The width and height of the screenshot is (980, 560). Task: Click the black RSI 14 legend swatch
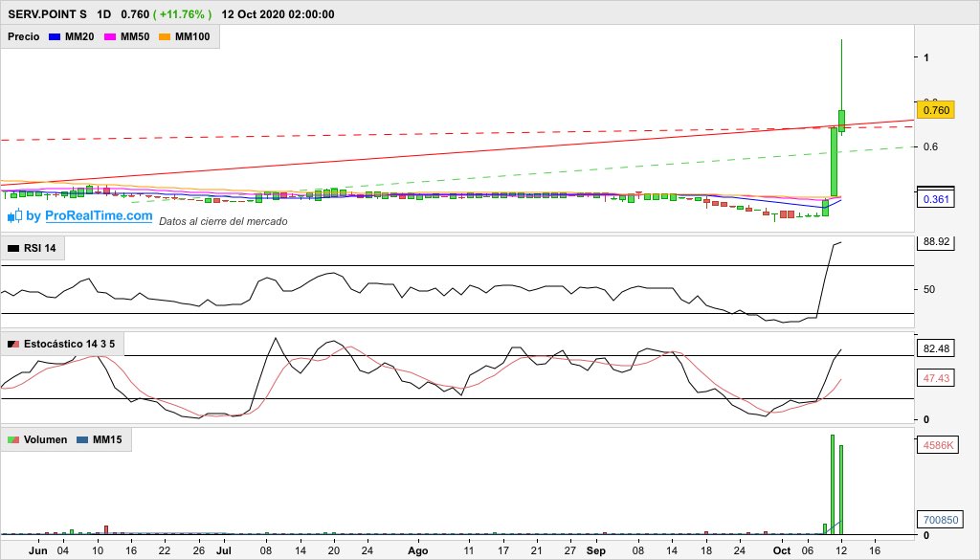pyautogui.click(x=13, y=248)
